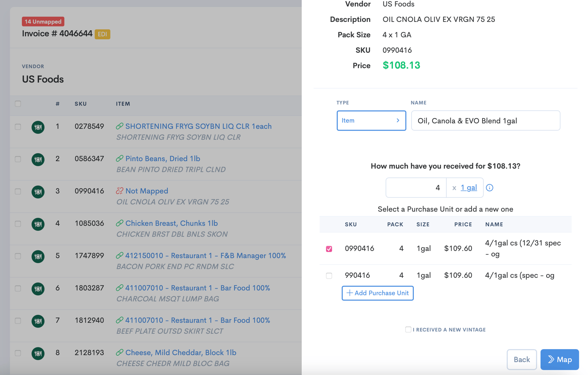
Task: Uncheck the purchase unit SKU 0990416
Action: pos(329,249)
